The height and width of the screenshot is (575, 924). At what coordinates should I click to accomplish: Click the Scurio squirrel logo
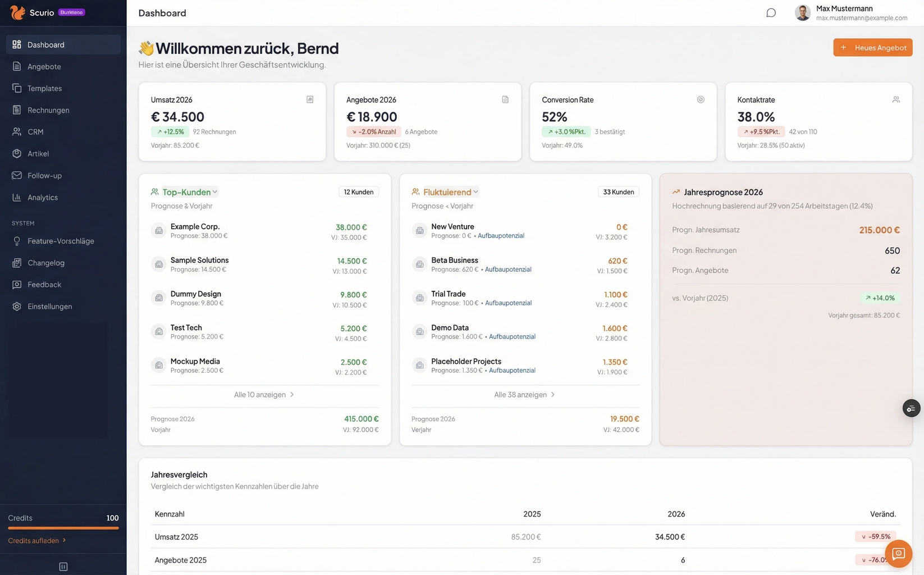[17, 12]
